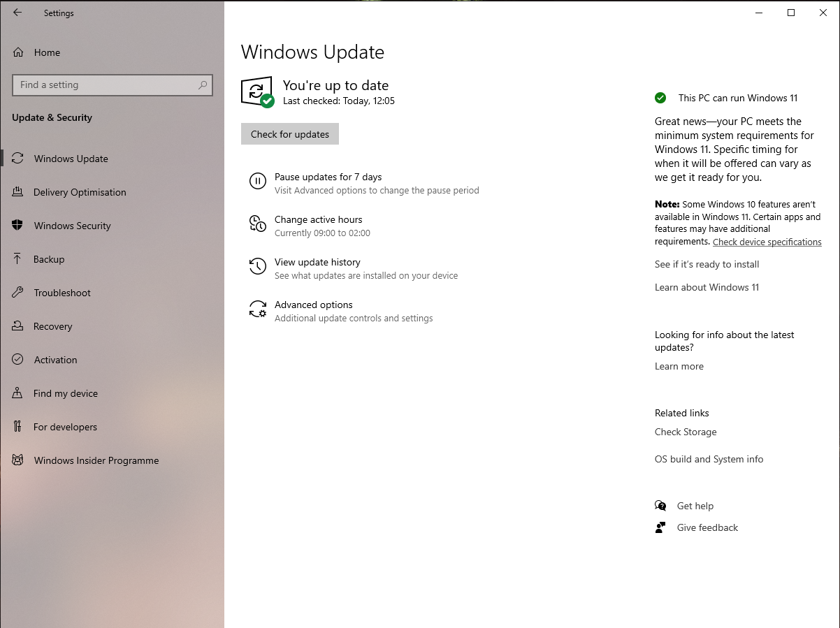
Task: Click the Windows Security shield icon
Action: (18, 226)
